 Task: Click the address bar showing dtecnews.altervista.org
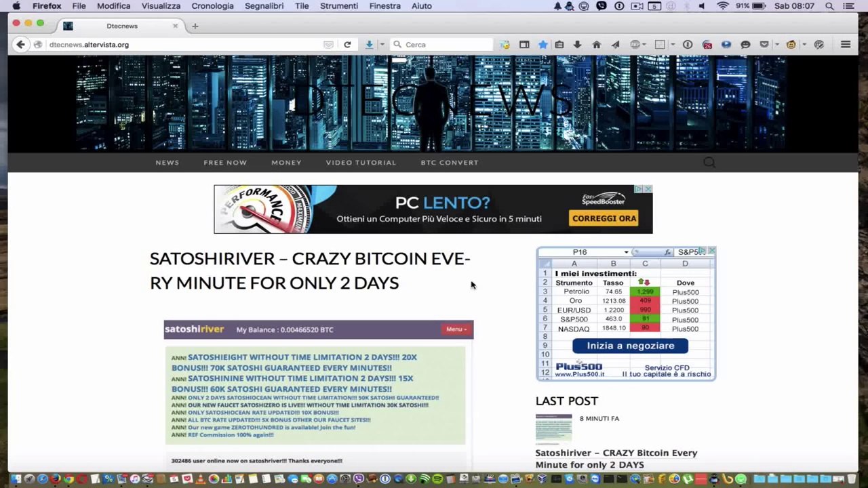(x=183, y=45)
